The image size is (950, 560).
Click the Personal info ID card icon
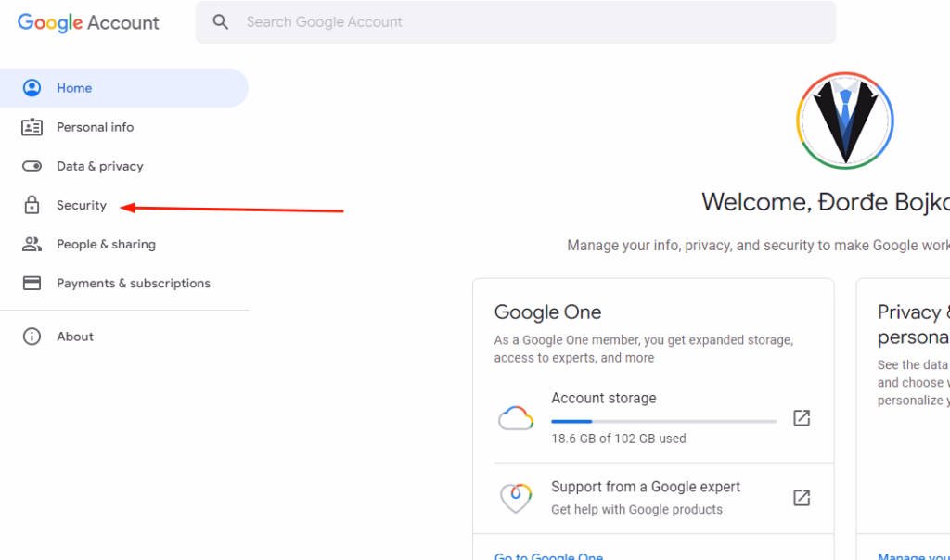(x=32, y=127)
